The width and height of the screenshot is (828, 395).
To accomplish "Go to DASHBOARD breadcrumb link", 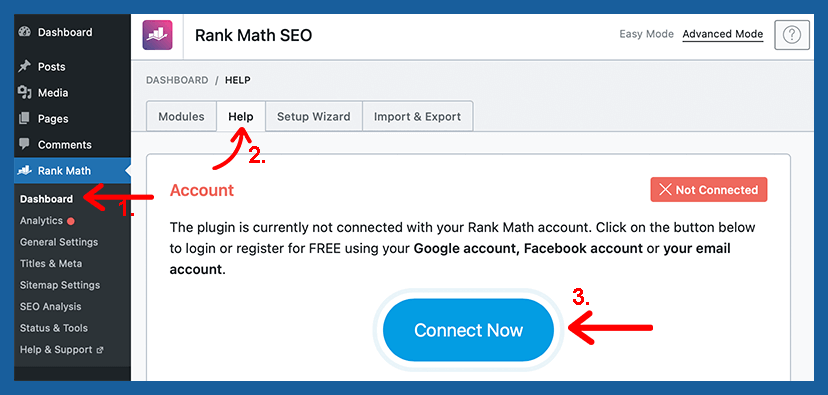I will pos(177,80).
